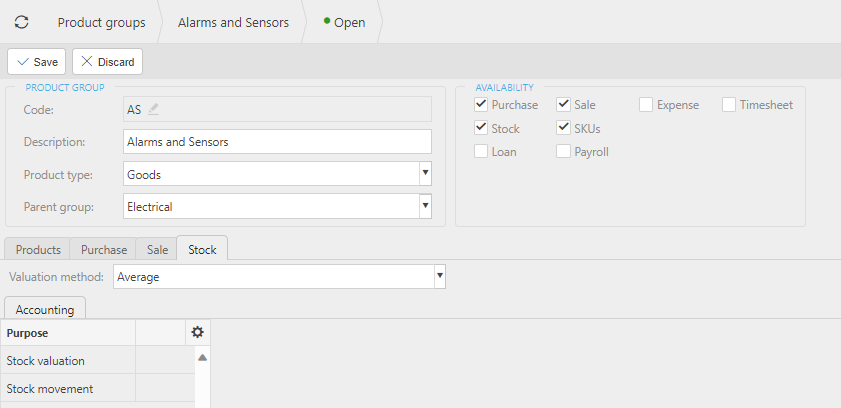841x408 pixels.
Task: Open grid settings gear icon
Action: tap(198, 332)
